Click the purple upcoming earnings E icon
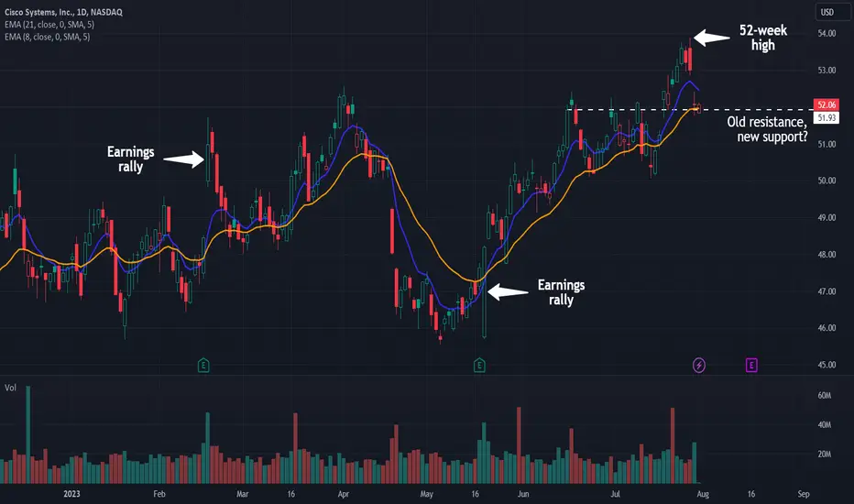Image resolution: width=854 pixels, height=504 pixels. 751,365
